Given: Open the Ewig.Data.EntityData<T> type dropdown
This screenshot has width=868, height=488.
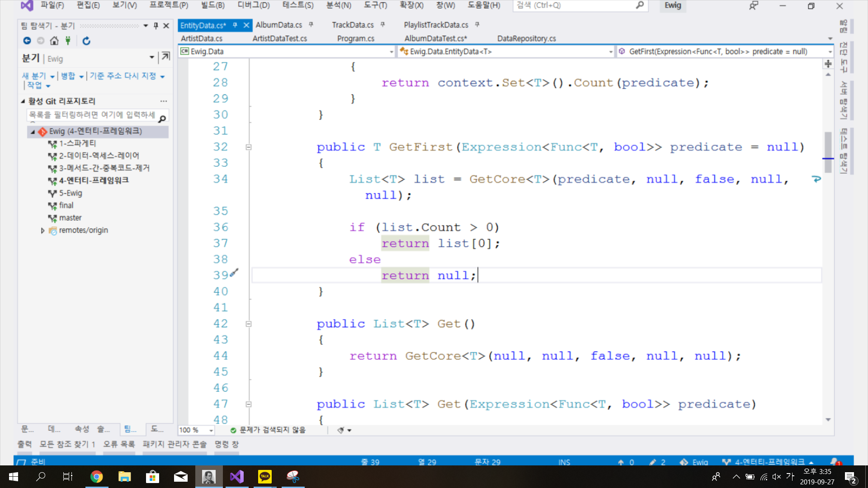Looking at the screenshot, I should pyautogui.click(x=610, y=52).
